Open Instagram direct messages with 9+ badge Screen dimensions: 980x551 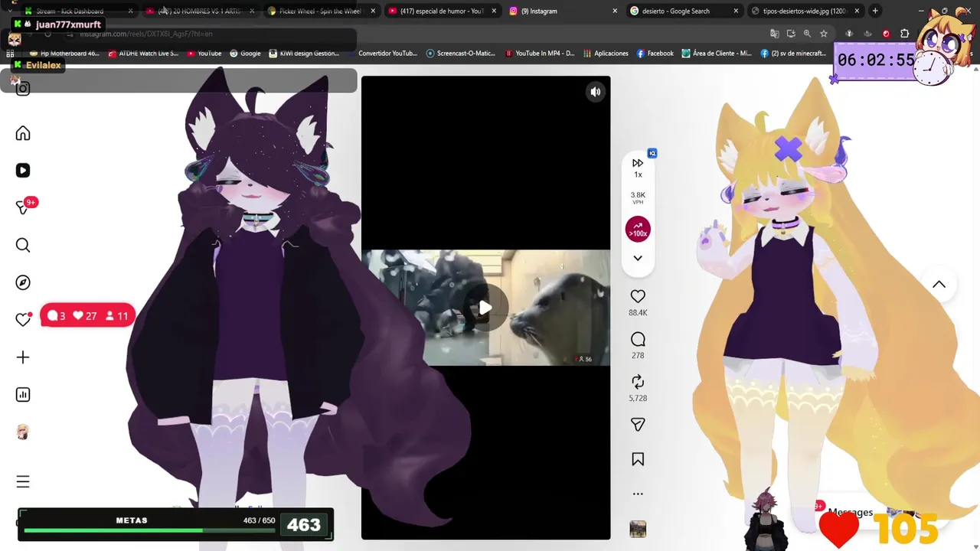[x=23, y=207]
